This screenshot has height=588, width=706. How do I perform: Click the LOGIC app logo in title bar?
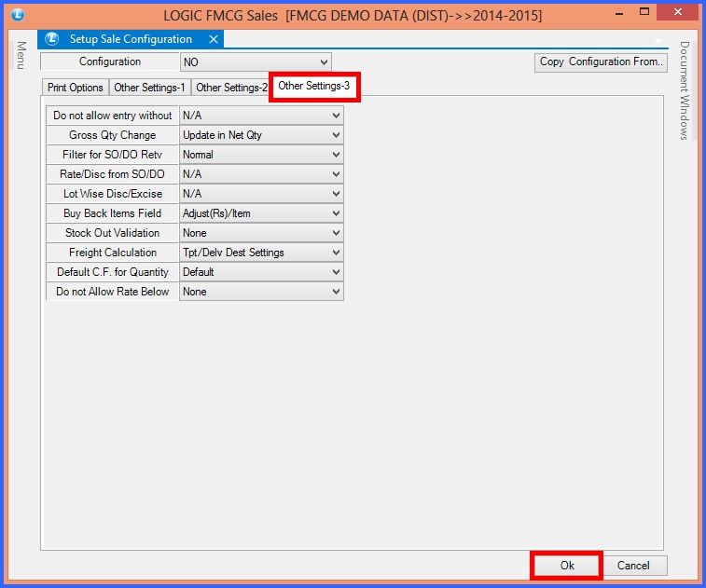tap(17, 14)
